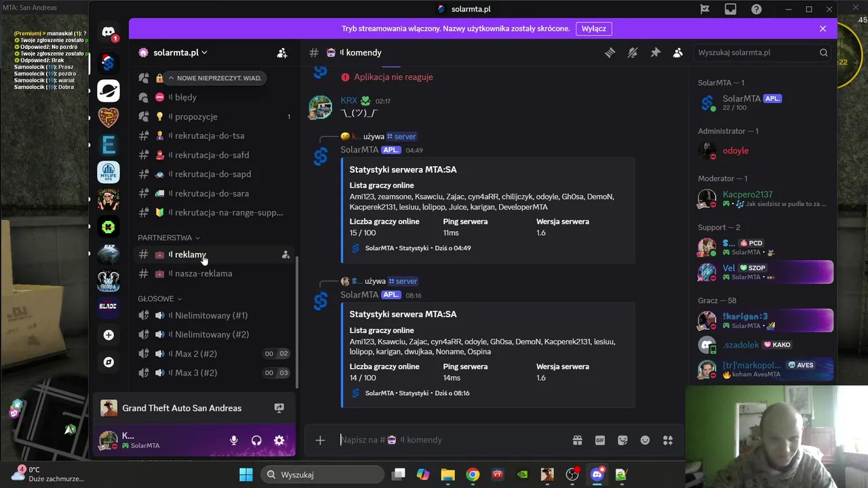Open the BLADE server icon
Viewport: 868px width, 488px height.
[x=108, y=306]
